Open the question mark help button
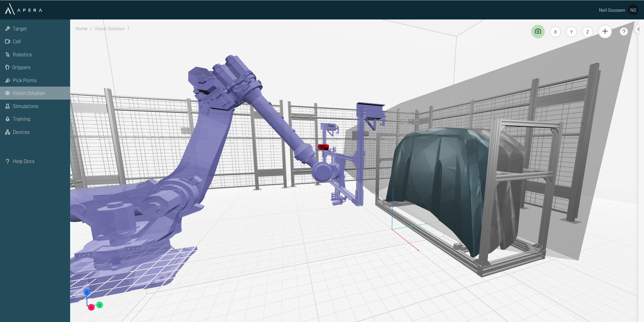644x322 pixels. click(623, 32)
